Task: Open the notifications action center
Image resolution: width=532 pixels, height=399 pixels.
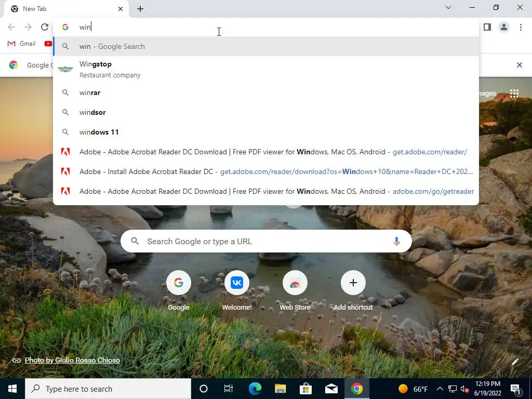Action: (515, 389)
